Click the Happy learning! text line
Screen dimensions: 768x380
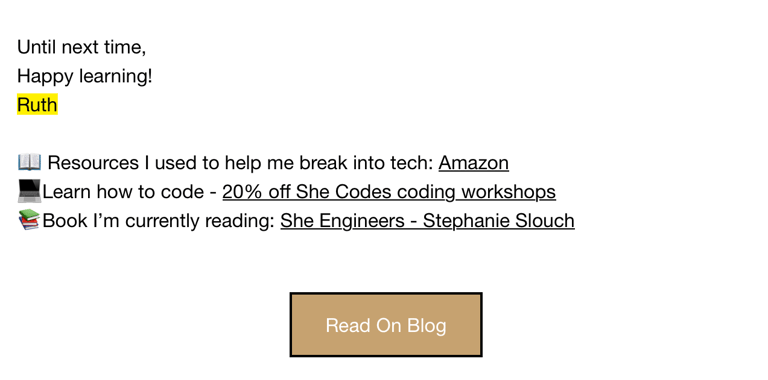pos(85,76)
